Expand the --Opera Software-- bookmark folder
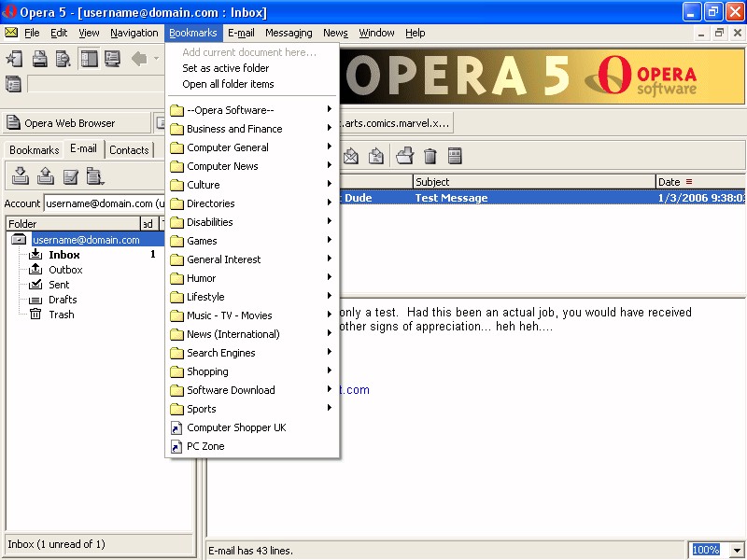 [x=252, y=110]
